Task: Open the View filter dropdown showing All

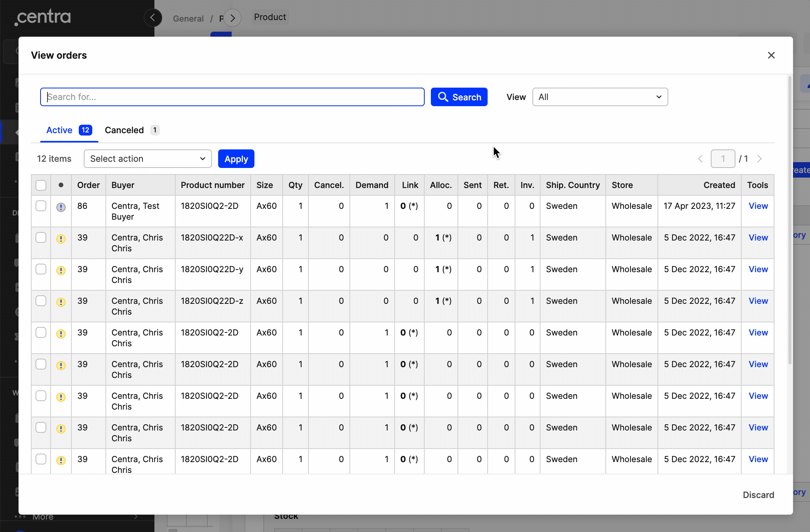Action: coord(600,97)
